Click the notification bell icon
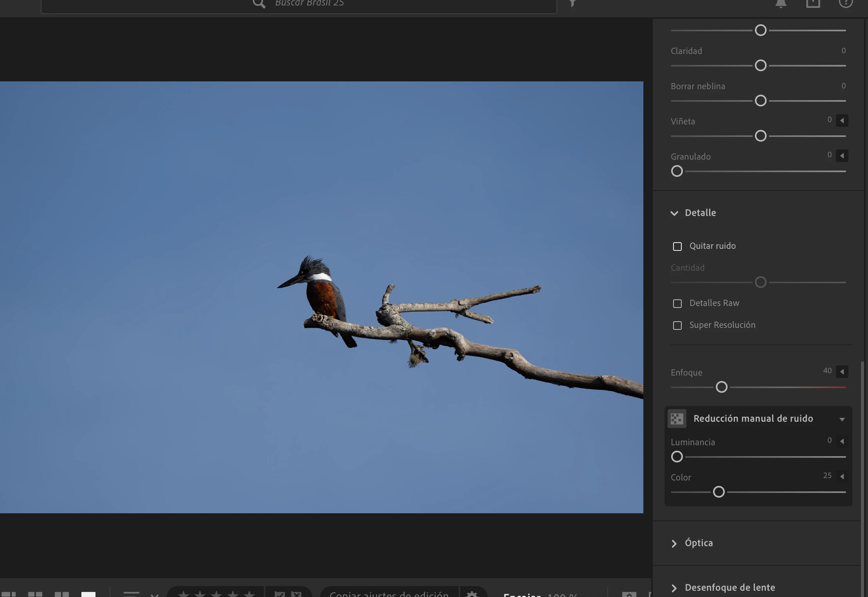Screen dimensions: 868x597 781,4
